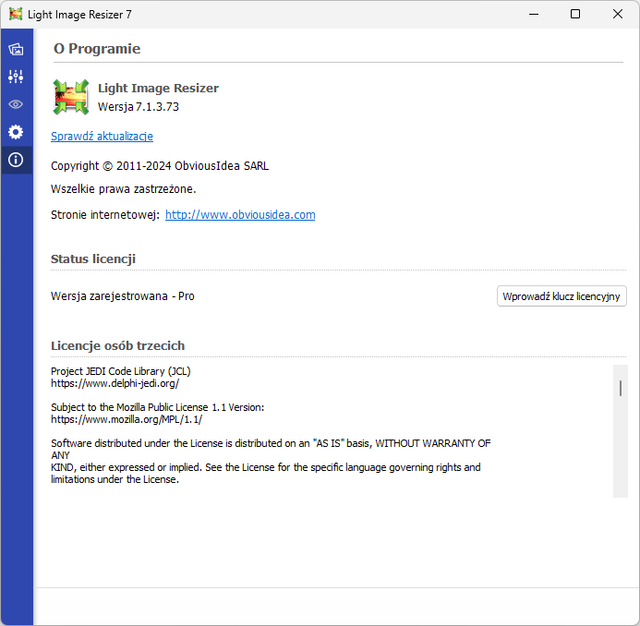
Task: Click Sprawdź aktualizacje link
Action: pyautogui.click(x=102, y=136)
